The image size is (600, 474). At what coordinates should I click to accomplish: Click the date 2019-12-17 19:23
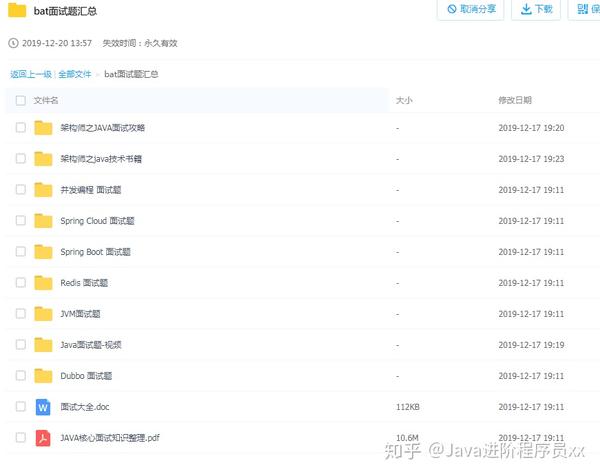pyautogui.click(x=531, y=159)
